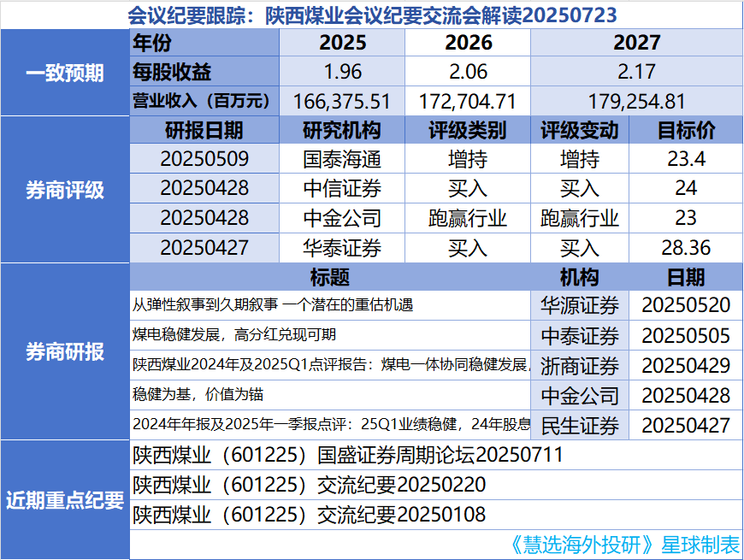Select the 中信证券 institution cell
744x560 pixels.
pyautogui.click(x=342, y=188)
